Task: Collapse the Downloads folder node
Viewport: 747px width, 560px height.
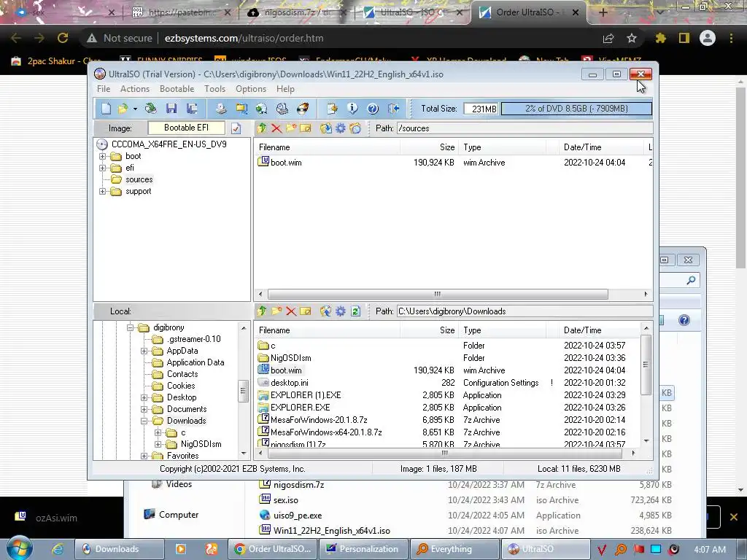Action: click(x=144, y=421)
